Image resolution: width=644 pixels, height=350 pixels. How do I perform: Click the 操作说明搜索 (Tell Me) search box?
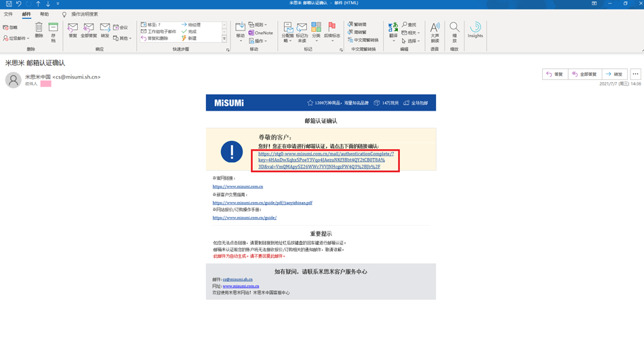point(85,14)
